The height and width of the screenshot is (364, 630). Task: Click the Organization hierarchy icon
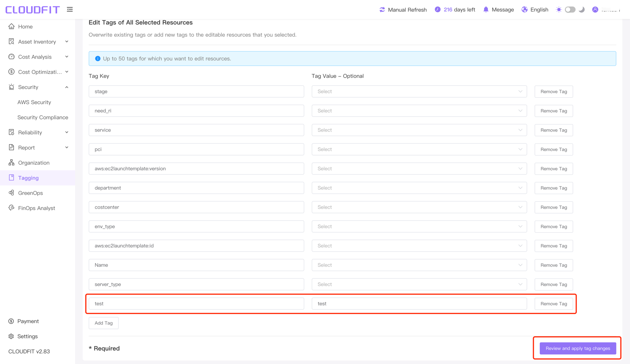pyautogui.click(x=11, y=163)
